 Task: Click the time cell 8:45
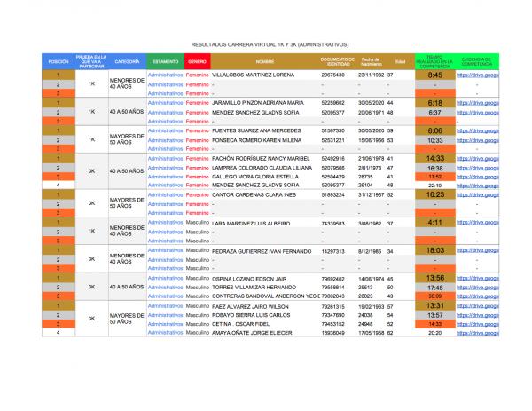pyautogui.click(x=435, y=75)
